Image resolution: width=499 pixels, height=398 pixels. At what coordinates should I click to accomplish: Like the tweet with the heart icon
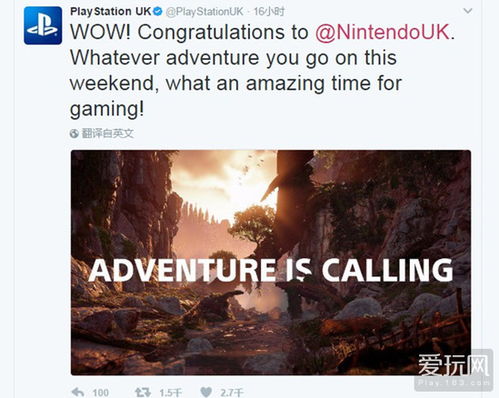coord(206,393)
